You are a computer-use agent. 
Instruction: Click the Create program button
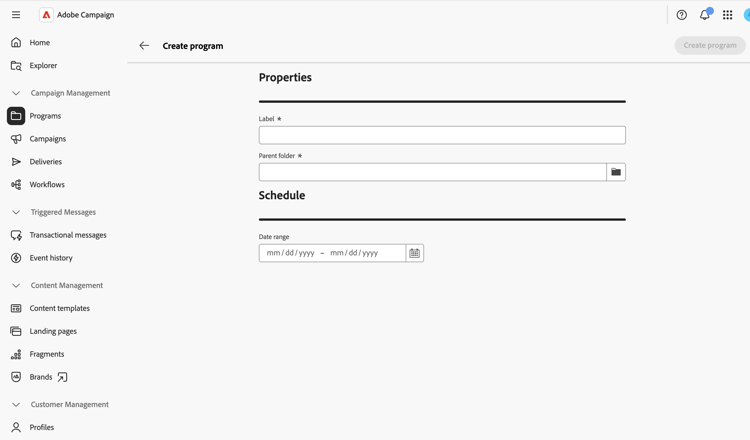click(710, 45)
